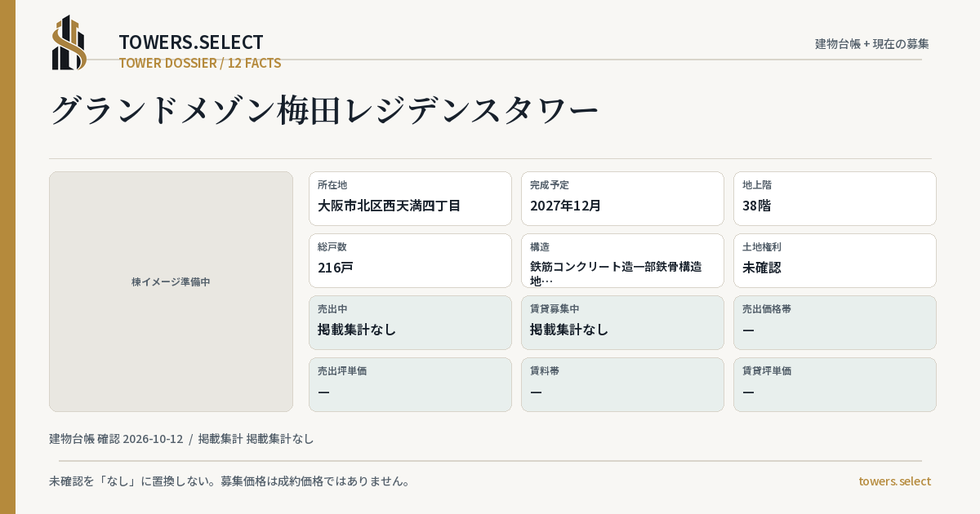Select the 賃料帯 card
Viewport: 980px width, 514px height.
coord(622,384)
